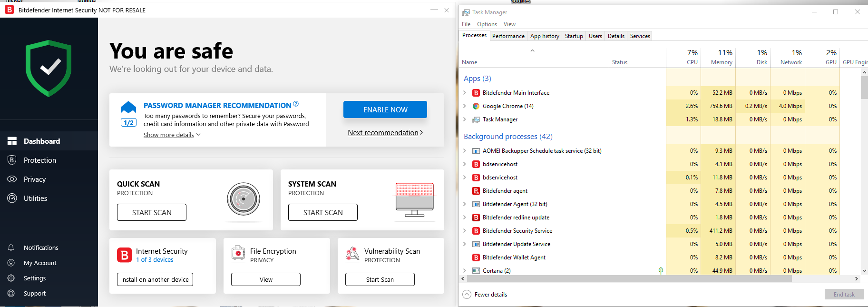Image resolution: width=868 pixels, height=307 pixels.
Task: Open Settings gear icon in Bitdefender
Action: (11, 278)
